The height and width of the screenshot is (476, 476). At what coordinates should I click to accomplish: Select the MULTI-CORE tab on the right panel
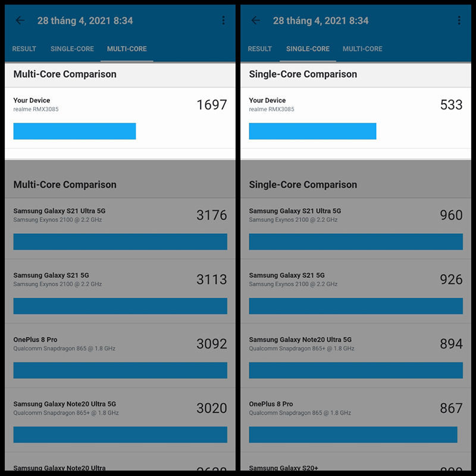362,49
